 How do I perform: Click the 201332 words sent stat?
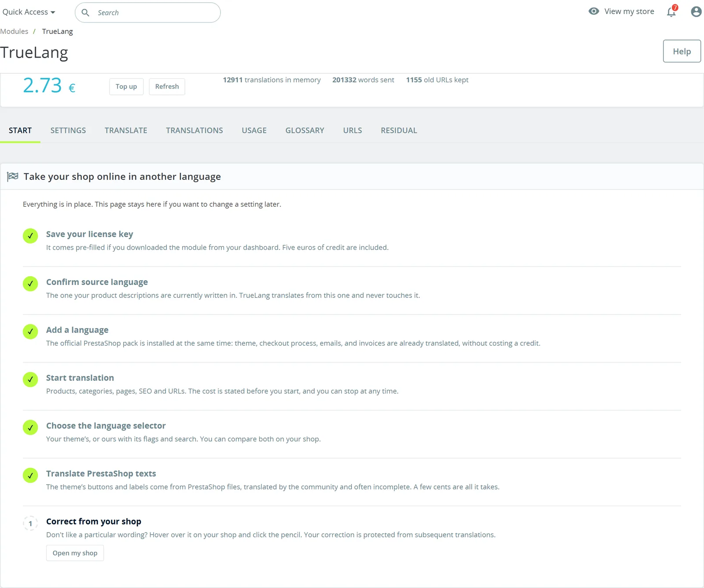pyautogui.click(x=363, y=80)
